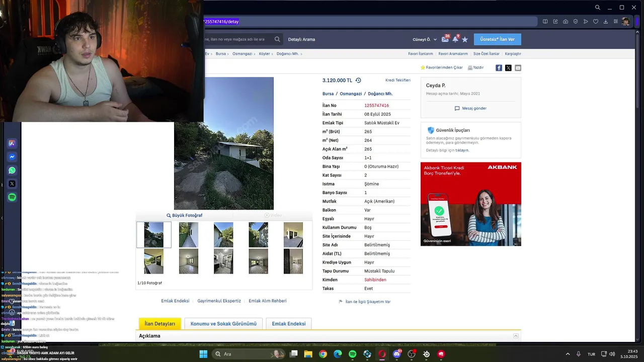Open the notifications bell icon

(x=456, y=39)
